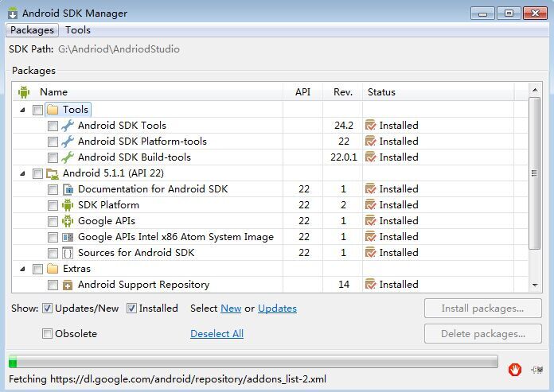Click Installed status icon for Google APIs row
The image size is (554, 392).
(370, 221)
